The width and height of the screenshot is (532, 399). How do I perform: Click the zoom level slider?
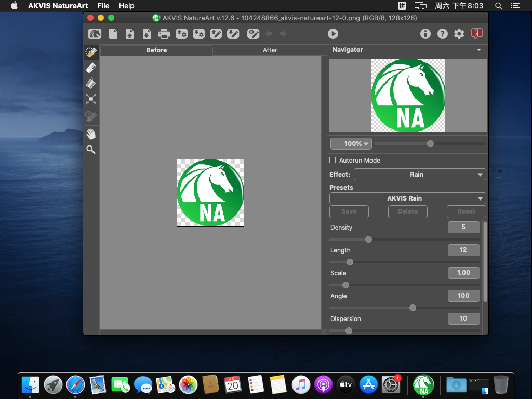[430, 144]
